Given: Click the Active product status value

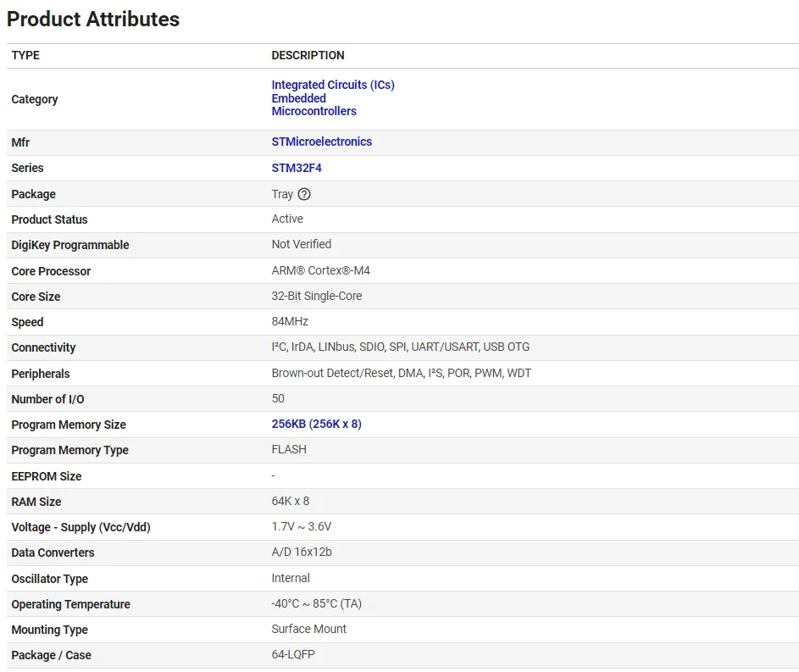Looking at the screenshot, I should 287,219.
